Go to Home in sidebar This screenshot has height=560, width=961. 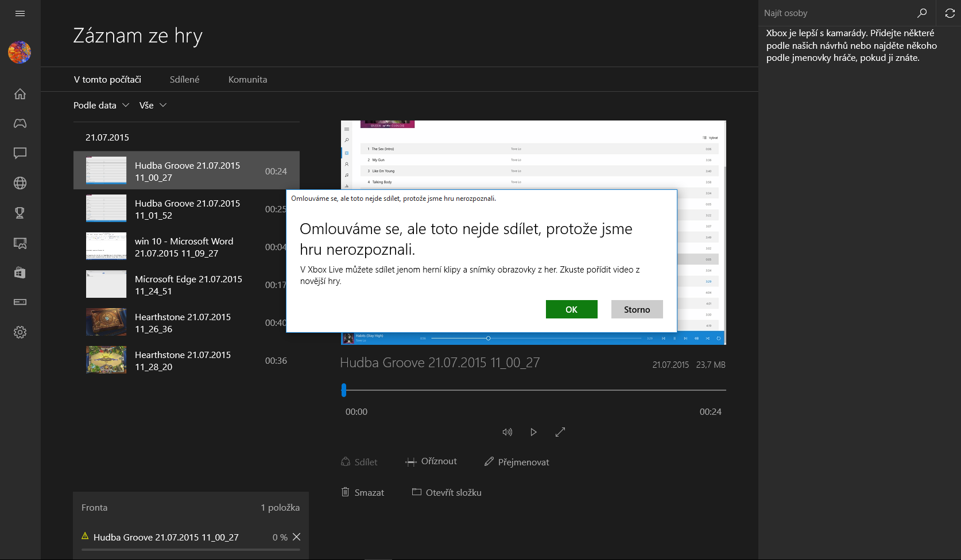click(x=20, y=94)
